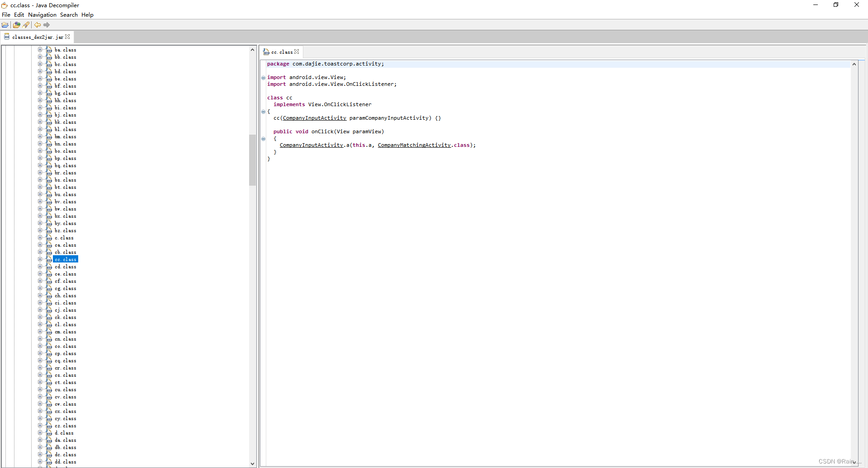Click the bo.class file icon
The height and width of the screenshot is (468, 868).
point(49,151)
